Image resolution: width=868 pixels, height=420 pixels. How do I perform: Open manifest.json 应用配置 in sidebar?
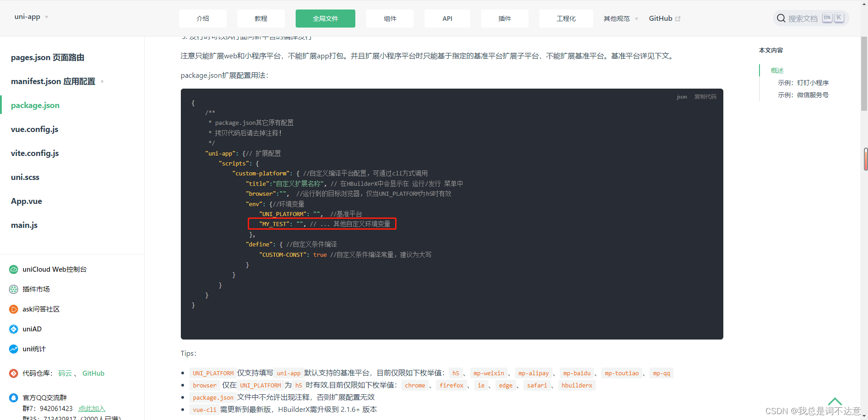tap(53, 81)
